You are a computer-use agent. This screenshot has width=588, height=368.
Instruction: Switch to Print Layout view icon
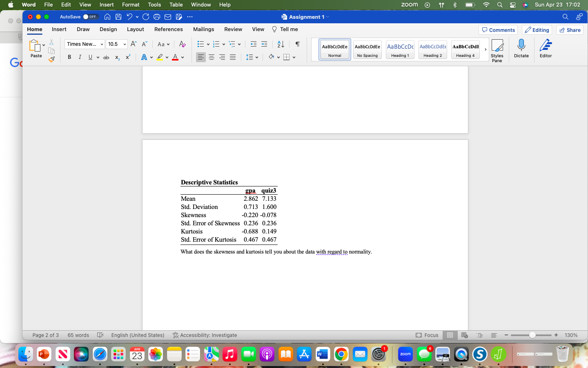tap(450, 335)
